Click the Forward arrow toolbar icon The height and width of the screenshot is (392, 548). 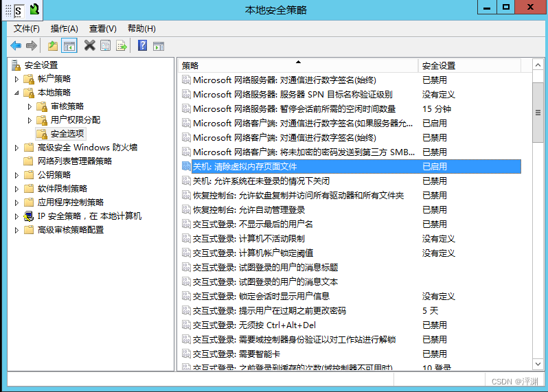(x=32, y=45)
